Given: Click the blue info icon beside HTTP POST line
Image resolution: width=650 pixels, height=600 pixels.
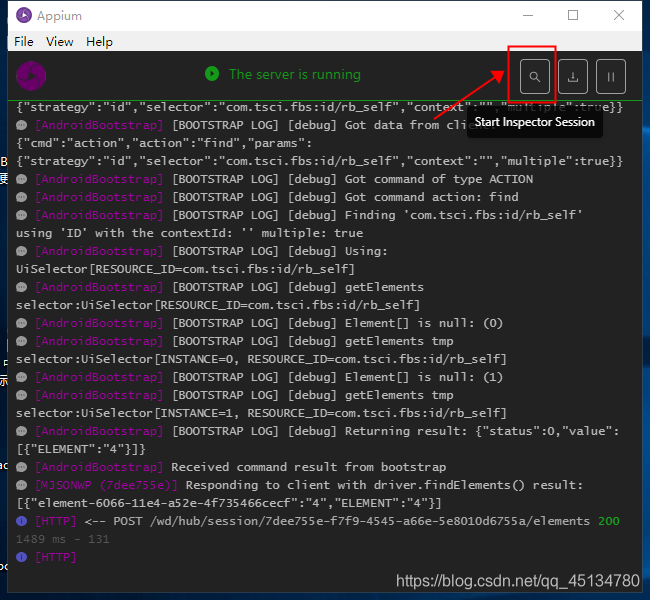Looking at the screenshot, I should pyautogui.click(x=22, y=521).
